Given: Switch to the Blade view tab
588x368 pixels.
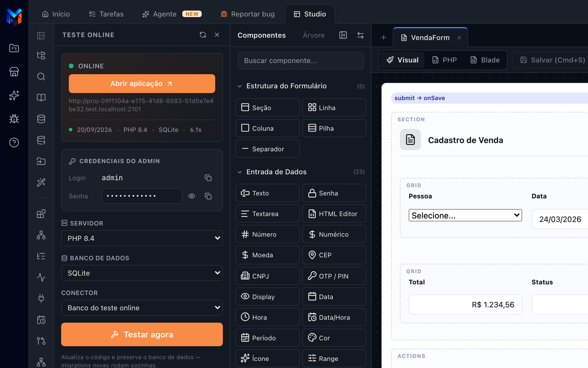Looking at the screenshot, I should (x=485, y=60).
